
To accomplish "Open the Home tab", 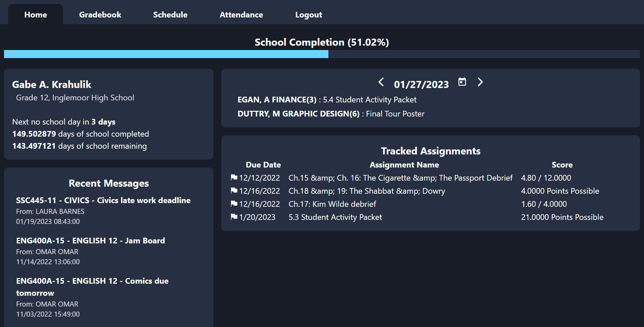I will tap(36, 15).
